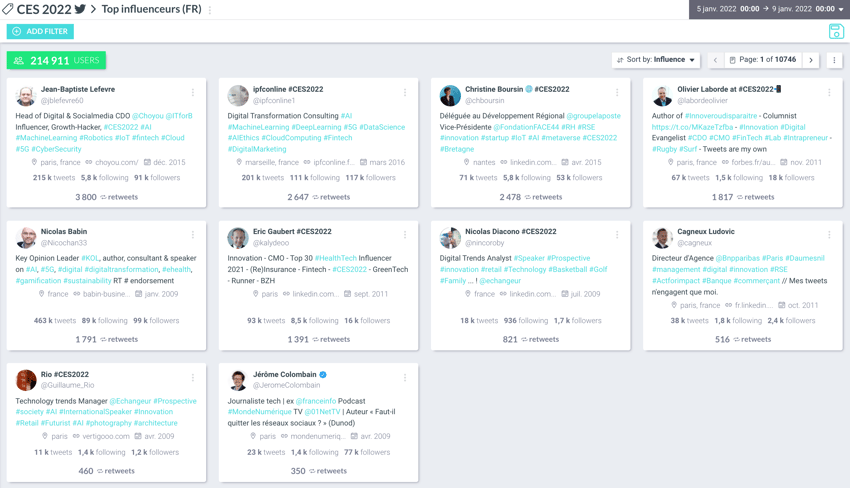
Task: Click Rio's profile avatar
Action: tap(26, 380)
